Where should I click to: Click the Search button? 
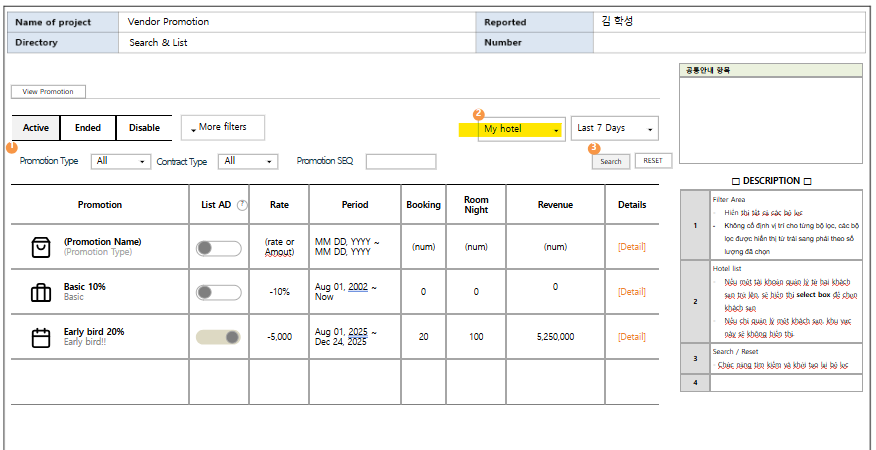tap(610, 161)
